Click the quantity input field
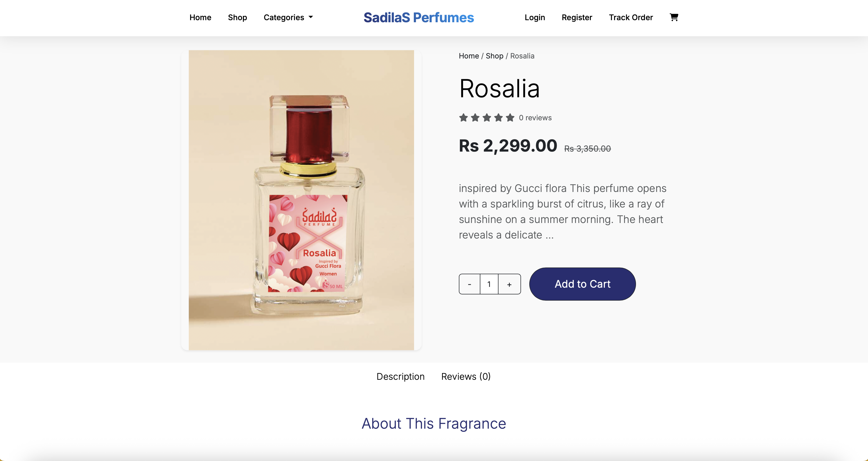 click(489, 284)
